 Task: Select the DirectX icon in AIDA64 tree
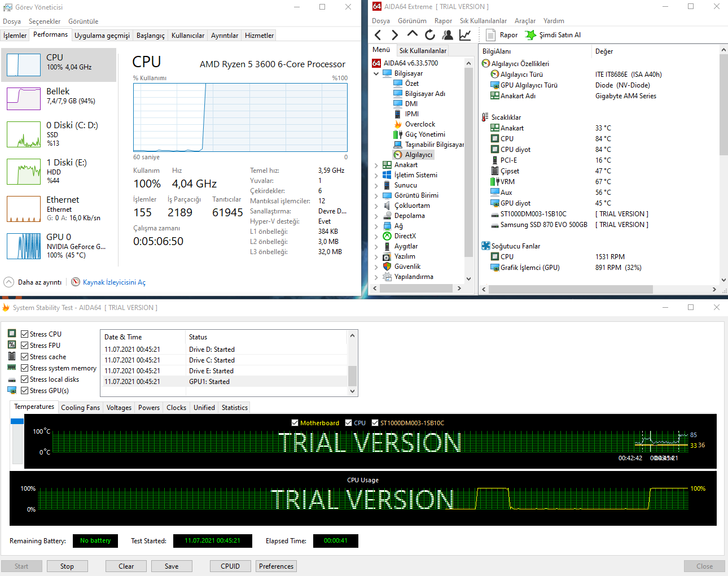pyautogui.click(x=387, y=236)
